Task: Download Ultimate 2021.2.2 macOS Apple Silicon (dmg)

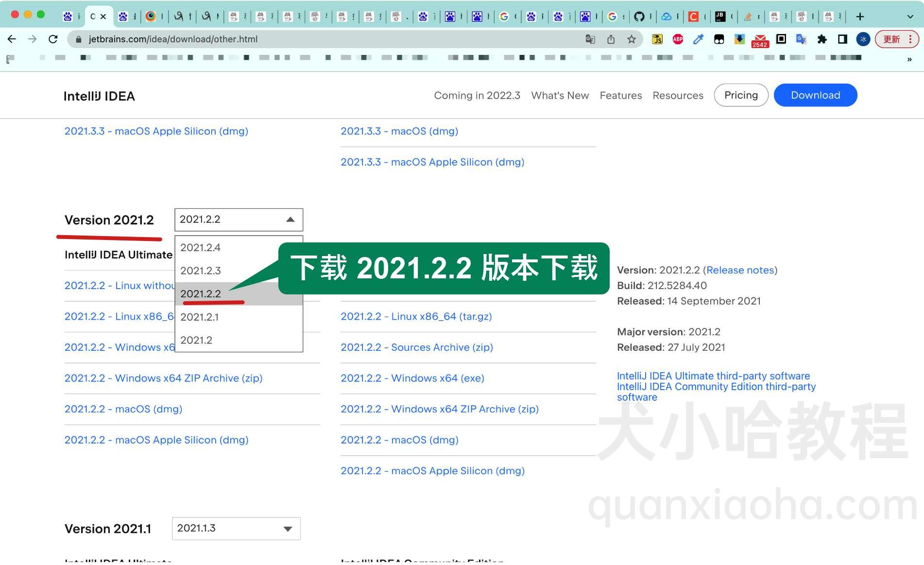Action: [x=156, y=440]
